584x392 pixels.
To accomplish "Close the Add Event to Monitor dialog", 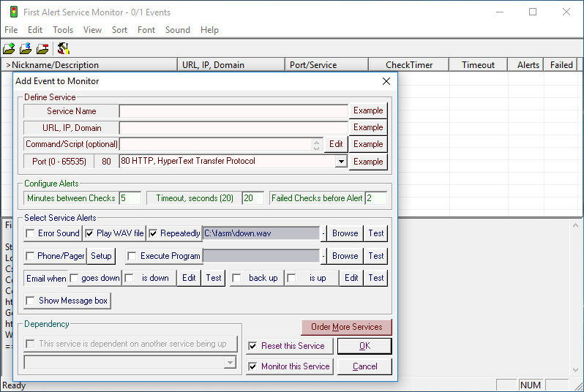I will 386,81.
